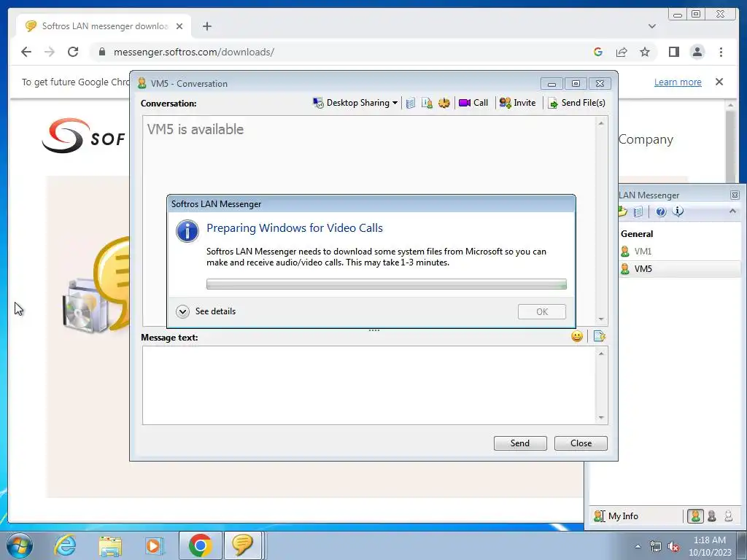Click the blue info icon in dialog
Image resolution: width=747 pixels, height=560 pixels.
point(187,231)
